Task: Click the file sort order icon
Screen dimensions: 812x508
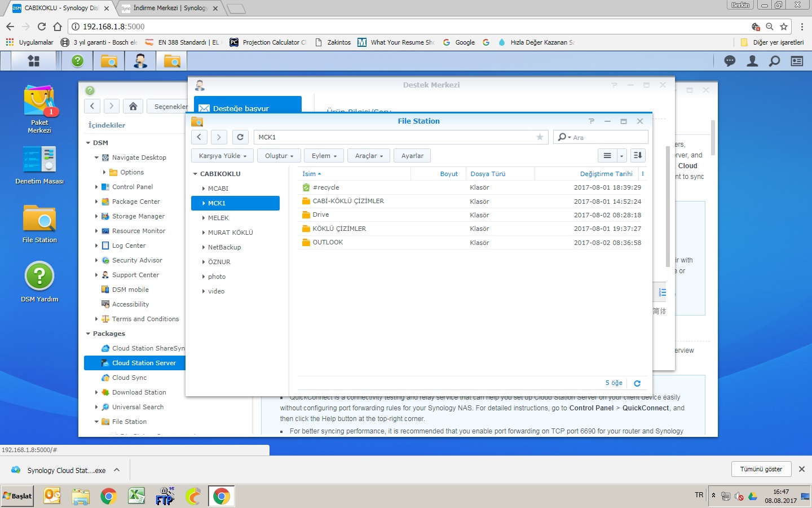Action: pos(638,156)
